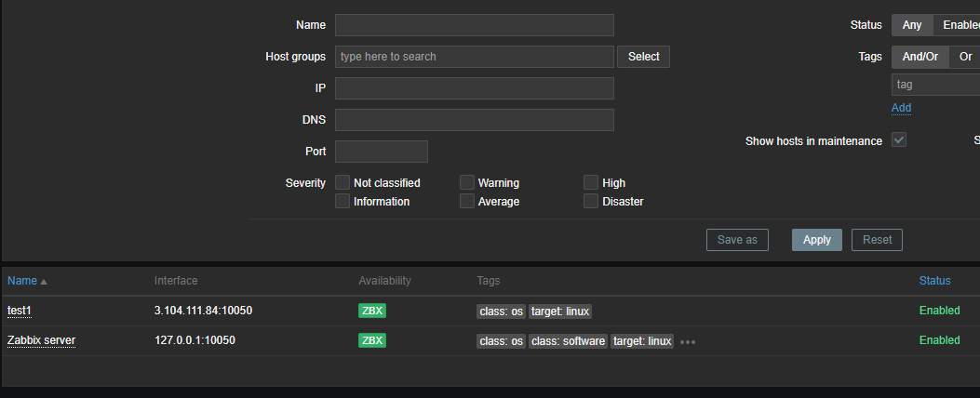Save filter with Save as button
Viewport: 980px width, 398px height.
tap(737, 240)
